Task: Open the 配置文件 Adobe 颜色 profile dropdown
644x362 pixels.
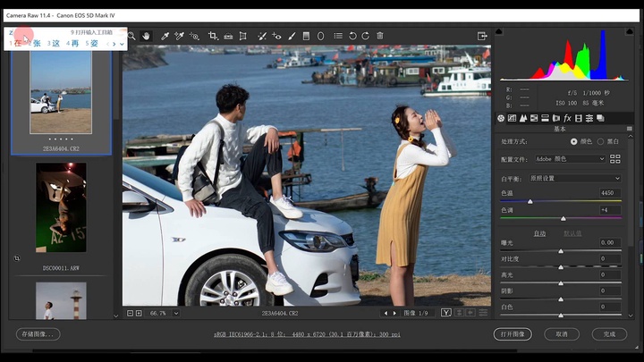Action: [x=570, y=159]
